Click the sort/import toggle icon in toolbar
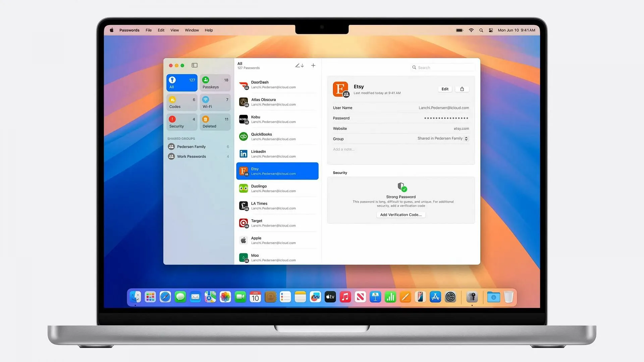 tap(300, 65)
